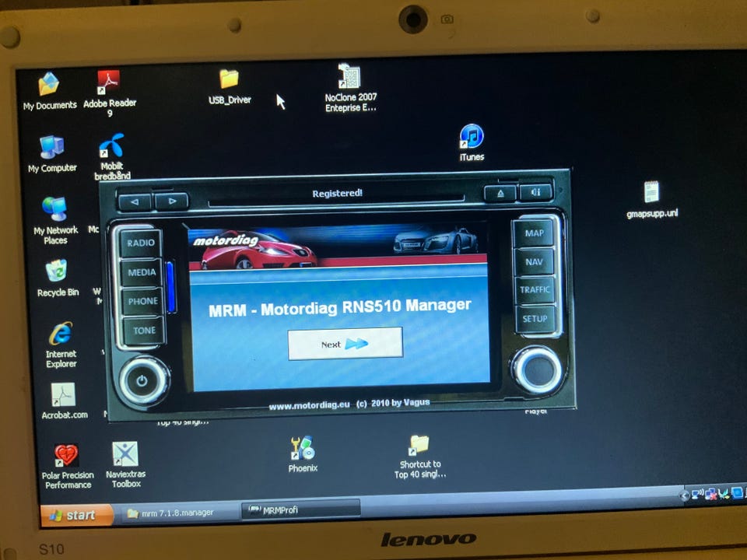The height and width of the screenshot is (560, 747).
Task: Open My Computer icon
Action: tap(52, 154)
